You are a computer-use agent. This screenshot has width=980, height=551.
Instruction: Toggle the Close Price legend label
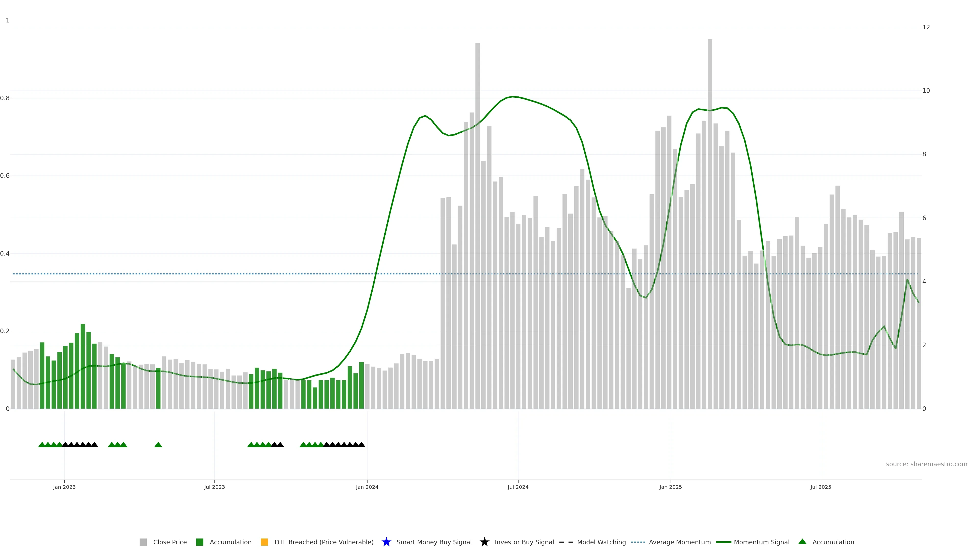tap(170, 542)
